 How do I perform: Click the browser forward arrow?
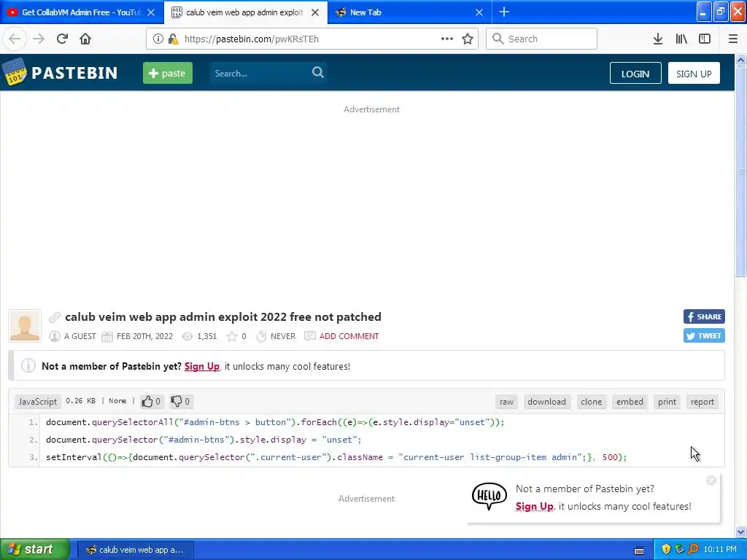pyautogui.click(x=39, y=39)
